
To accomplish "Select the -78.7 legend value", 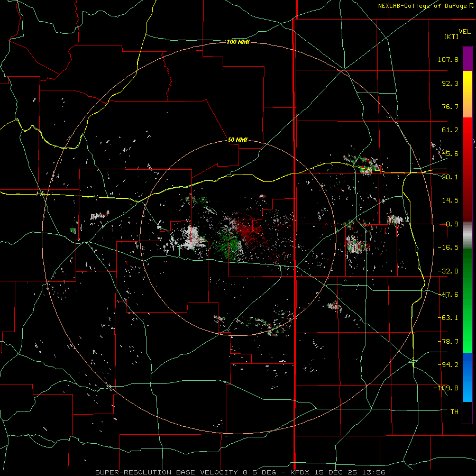I will click(x=448, y=342).
